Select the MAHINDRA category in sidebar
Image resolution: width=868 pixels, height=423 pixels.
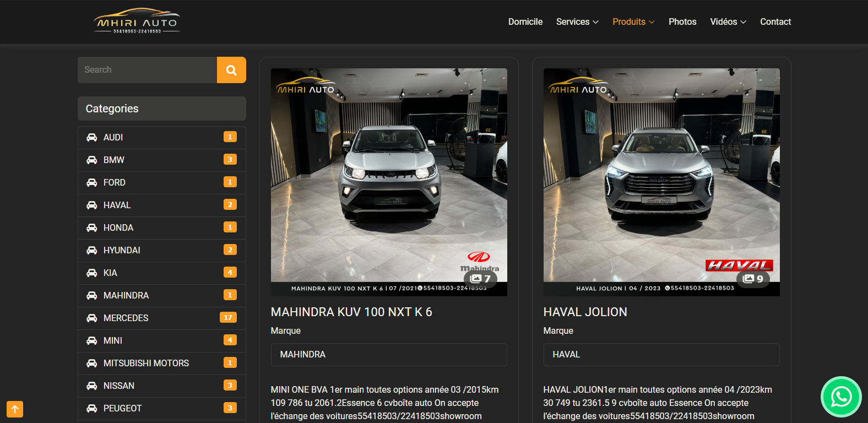tap(126, 295)
